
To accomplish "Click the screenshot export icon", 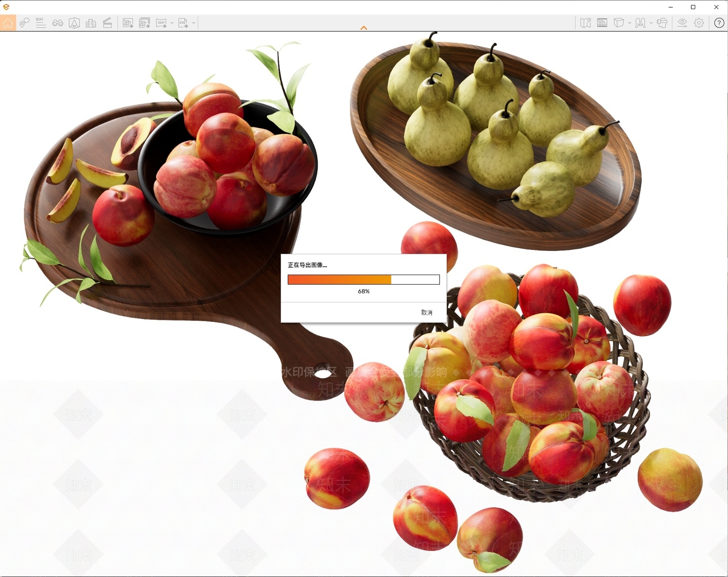I will [x=128, y=23].
